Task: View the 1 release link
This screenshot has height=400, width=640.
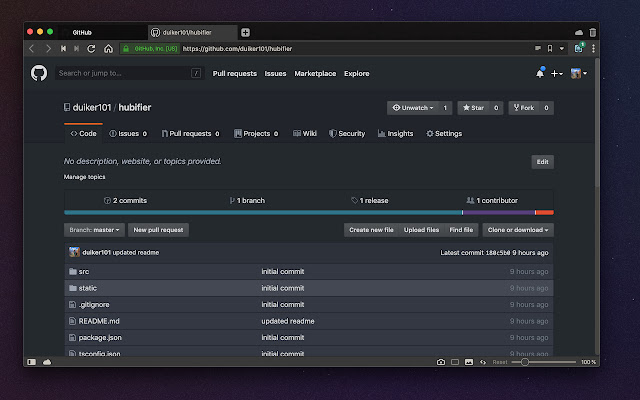Action: pyautogui.click(x=370, y=200)
